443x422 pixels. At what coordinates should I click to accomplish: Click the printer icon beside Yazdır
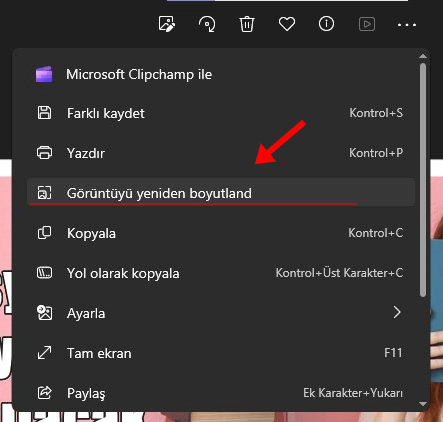point(44,153)
